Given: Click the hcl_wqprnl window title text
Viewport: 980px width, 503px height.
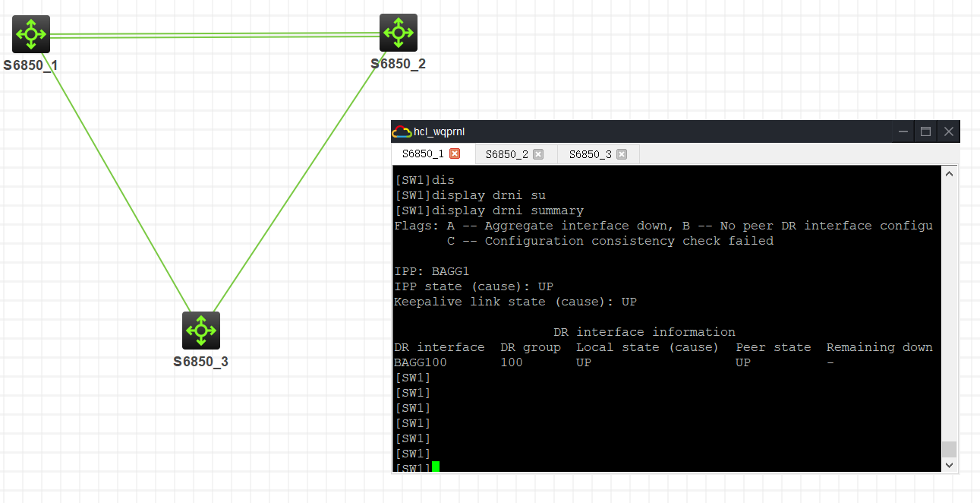Looking at the screenshot, I should (x=440, y=131).
